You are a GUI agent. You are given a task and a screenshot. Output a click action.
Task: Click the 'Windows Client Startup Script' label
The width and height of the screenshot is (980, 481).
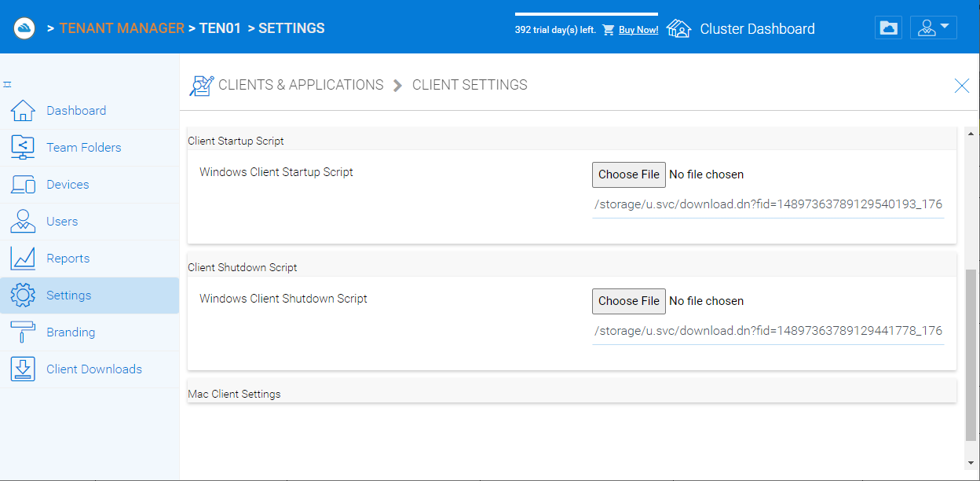pyautogui.click(x=276, y=172)
